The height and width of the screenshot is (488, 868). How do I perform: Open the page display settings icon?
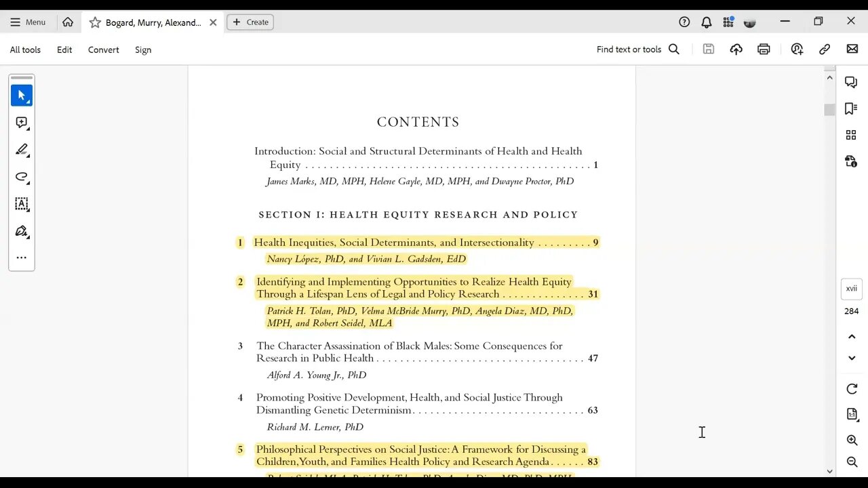(852, 414)
